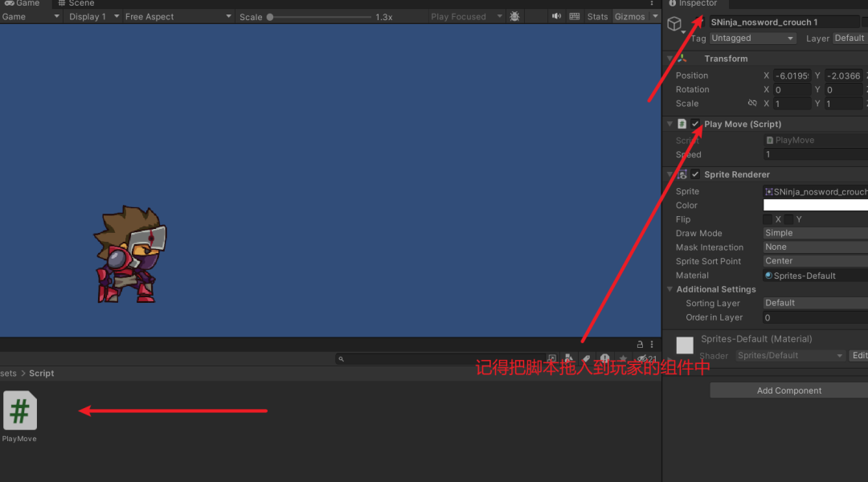
Task: Enable Flip Y checkbox
Action: coord(789,219)
